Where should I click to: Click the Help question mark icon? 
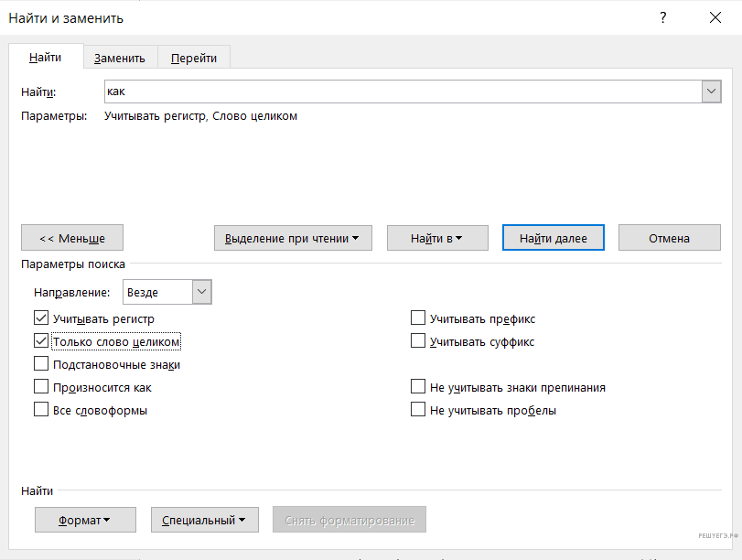pos(663,18)
